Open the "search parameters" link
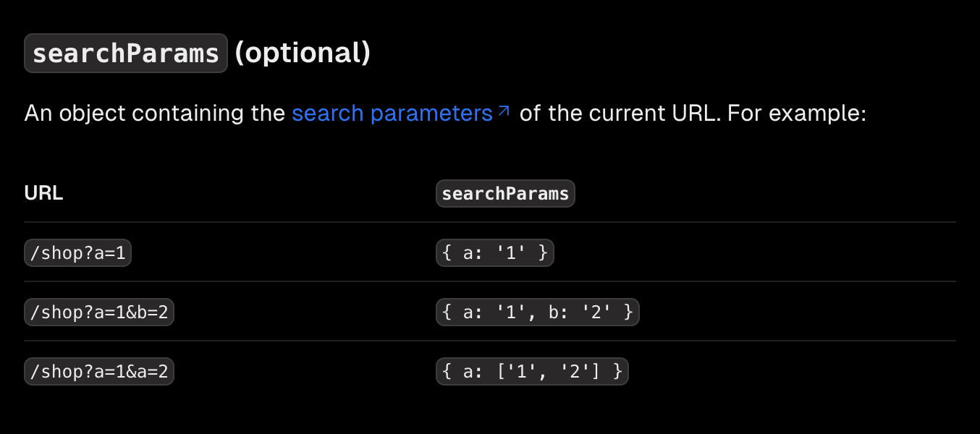Screen dimensions: 980x434 (x=392, y=114)
